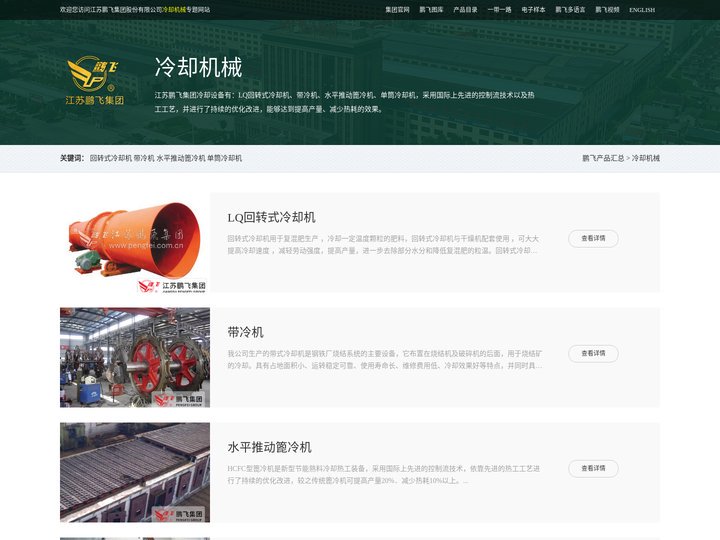Viewport: 720px width, 540px height.
Task: Open 带冷机 product thumbnail
Action: [135, 357]
